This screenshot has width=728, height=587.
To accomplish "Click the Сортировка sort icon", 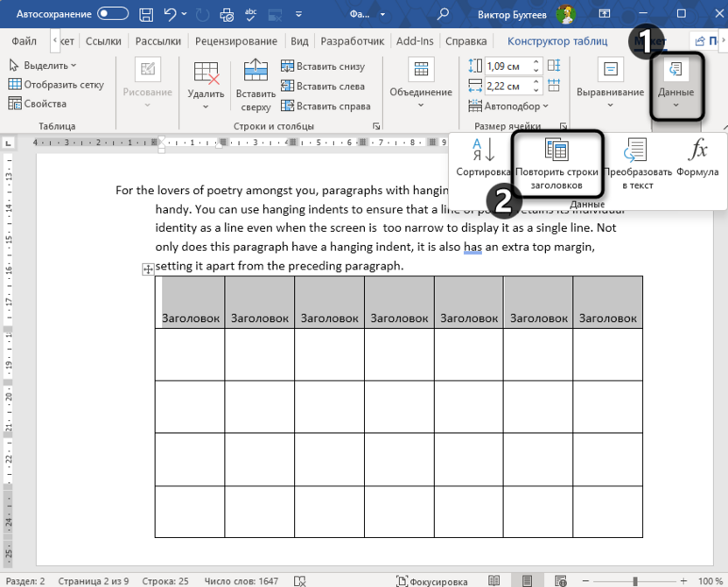I will pos(483,157).
